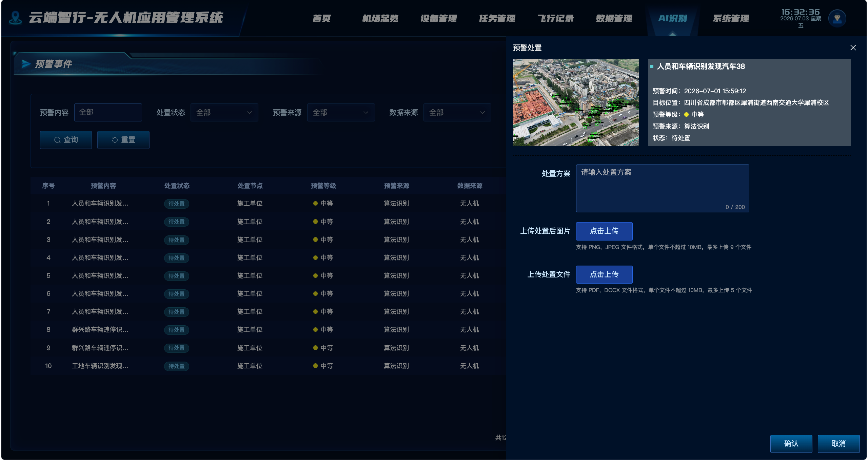Expand the 处置状态 dropdown
Screen dimensions: 868x461
tap(224, 112)
